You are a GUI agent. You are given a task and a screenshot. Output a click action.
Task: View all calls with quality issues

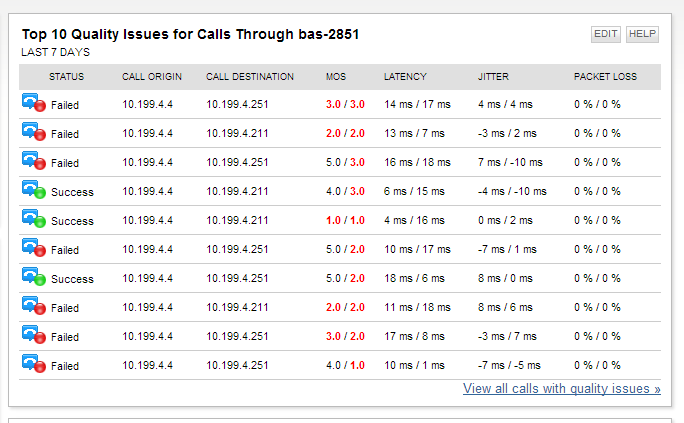(562, 389)
